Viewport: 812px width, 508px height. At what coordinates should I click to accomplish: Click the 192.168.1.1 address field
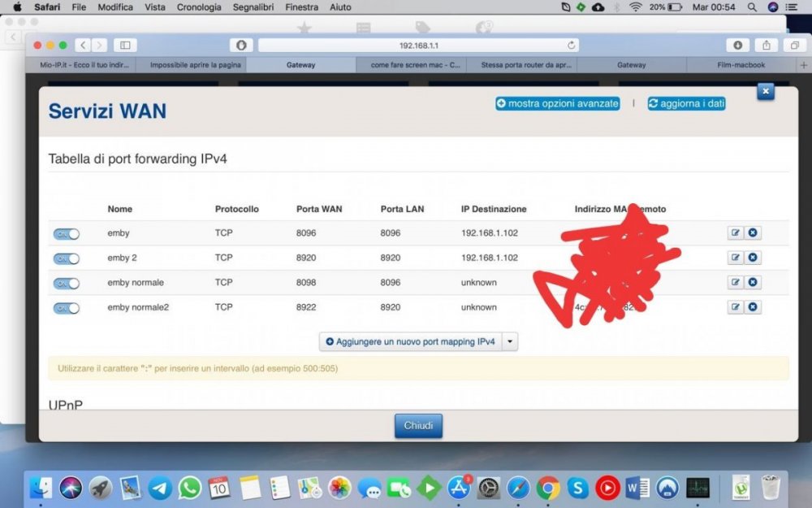pyautogui.click(x=418, y=45)
